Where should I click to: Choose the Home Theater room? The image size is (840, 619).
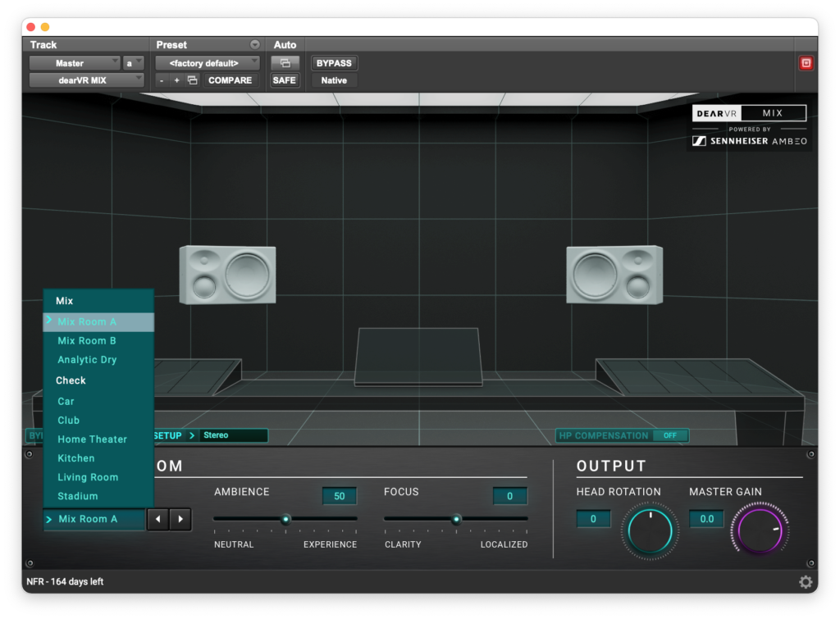pos(92,439)
